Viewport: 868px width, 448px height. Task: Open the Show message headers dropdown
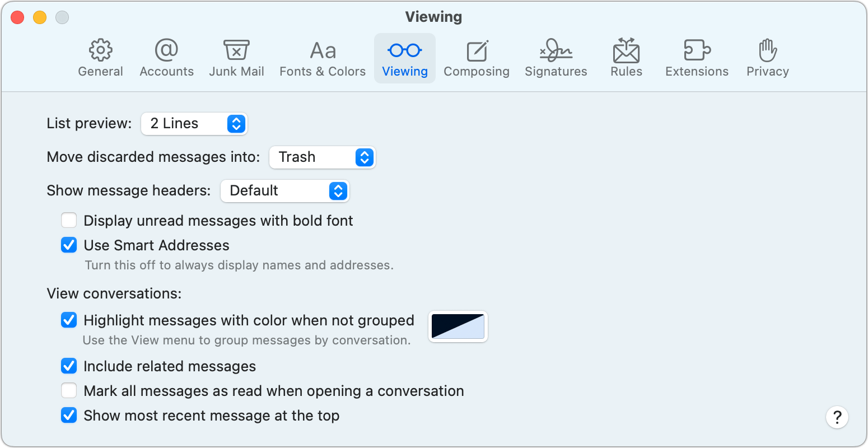285,191
